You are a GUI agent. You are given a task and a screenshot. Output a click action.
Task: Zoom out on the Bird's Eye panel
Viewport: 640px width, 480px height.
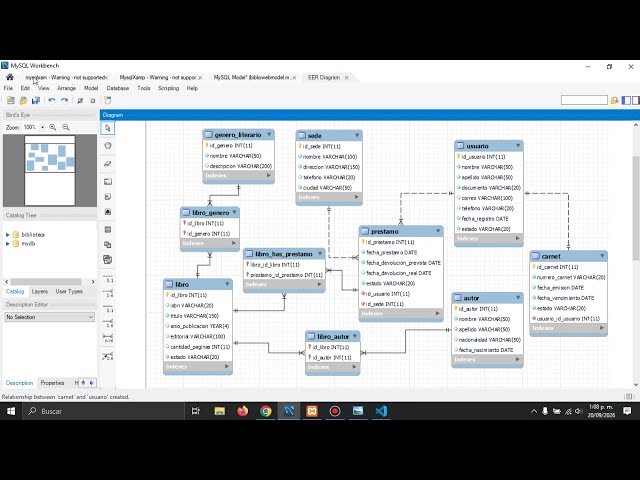pos(66,127)
